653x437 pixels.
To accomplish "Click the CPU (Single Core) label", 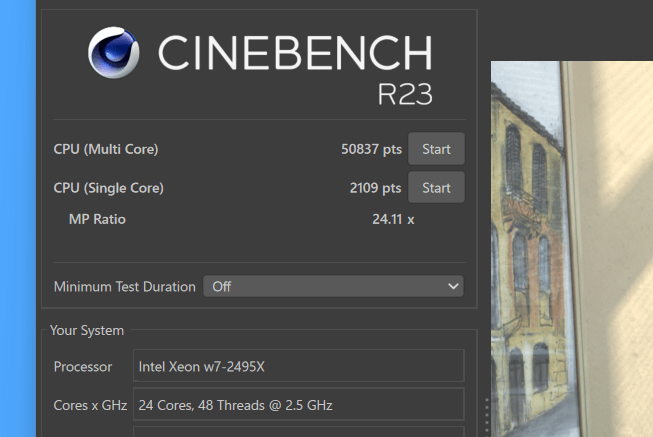I will [108, 188].
